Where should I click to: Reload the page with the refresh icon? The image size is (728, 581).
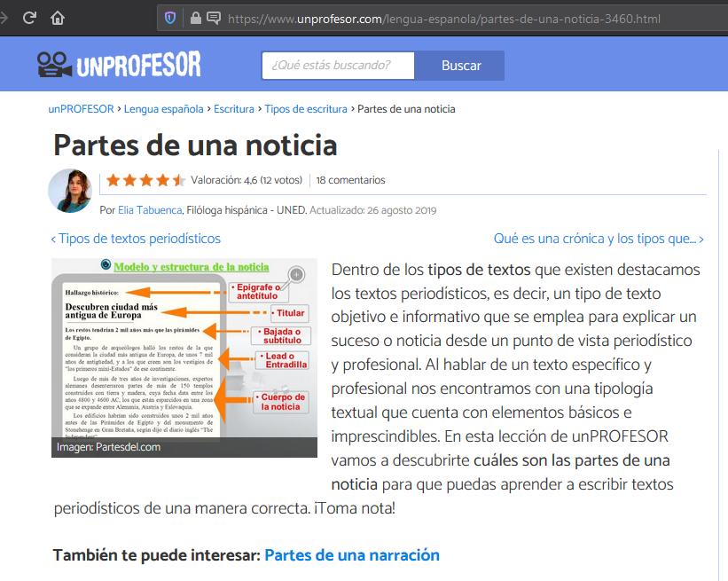coord(29,18)
